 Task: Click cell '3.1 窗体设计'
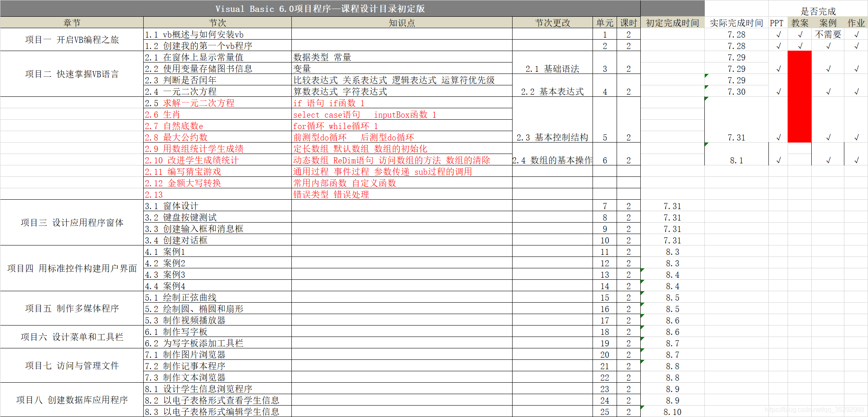[x=218, y=206]
